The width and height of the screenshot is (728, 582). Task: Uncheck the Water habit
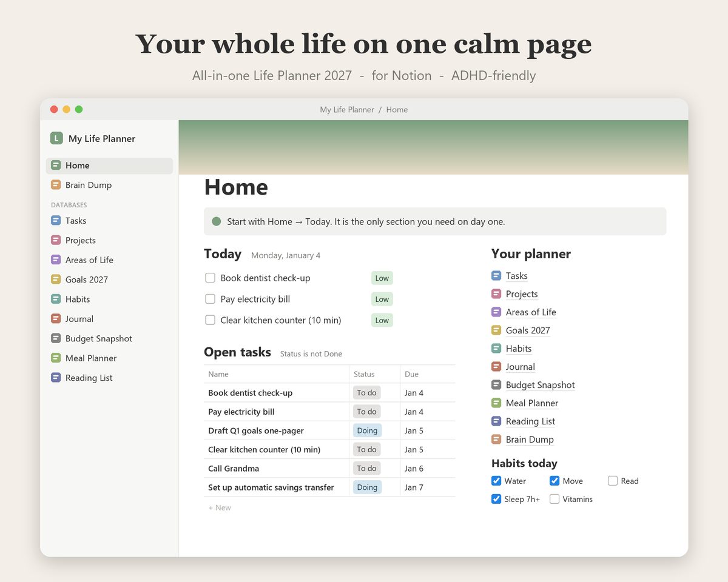click(x=496, y=481)
